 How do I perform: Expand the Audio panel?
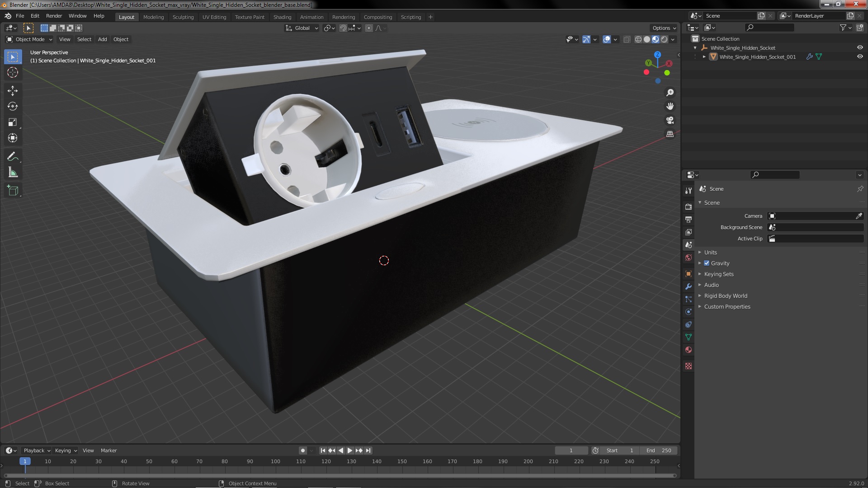(711, 285)
